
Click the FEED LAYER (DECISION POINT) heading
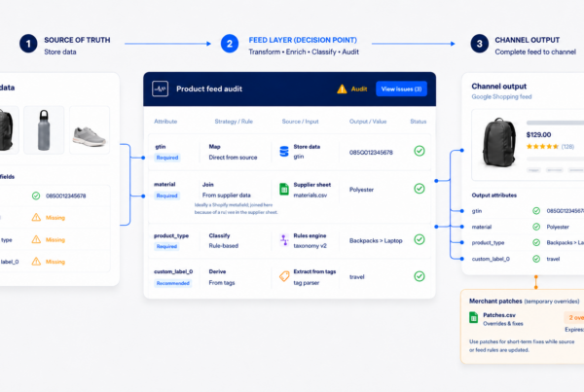click(303, 40)
